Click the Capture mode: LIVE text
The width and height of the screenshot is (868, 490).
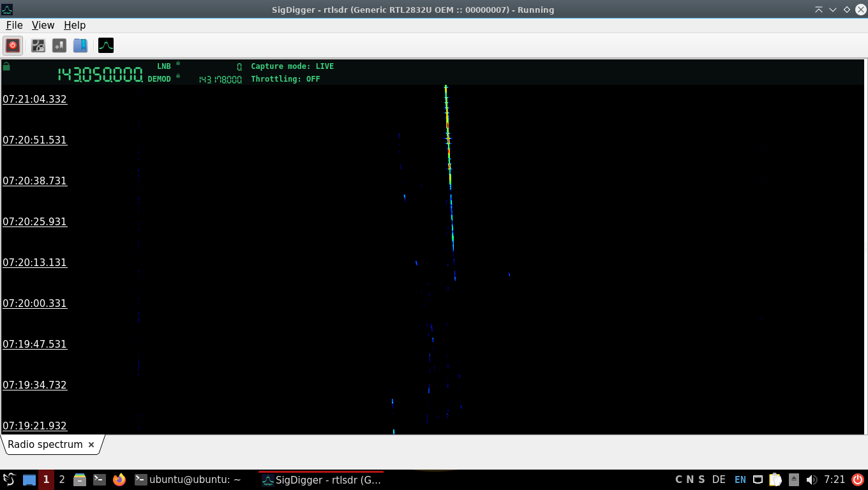click(x=292, y=66)
